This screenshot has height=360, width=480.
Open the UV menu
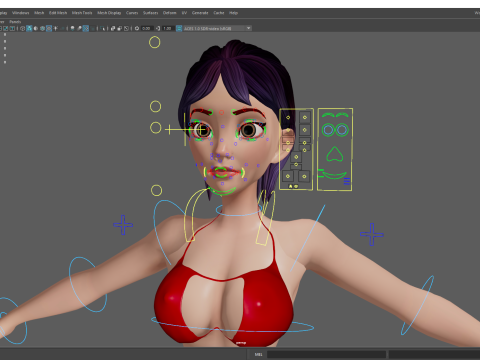tap(184, 13)
